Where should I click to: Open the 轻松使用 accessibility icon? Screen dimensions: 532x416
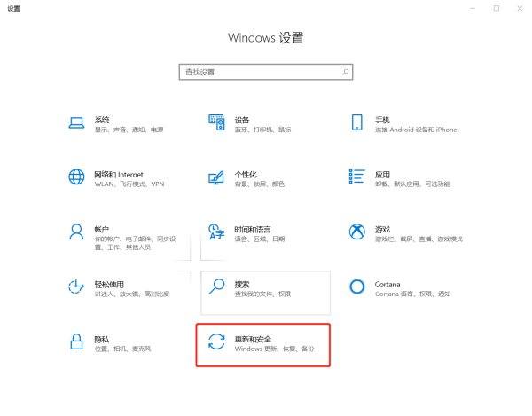click(76, 286)
